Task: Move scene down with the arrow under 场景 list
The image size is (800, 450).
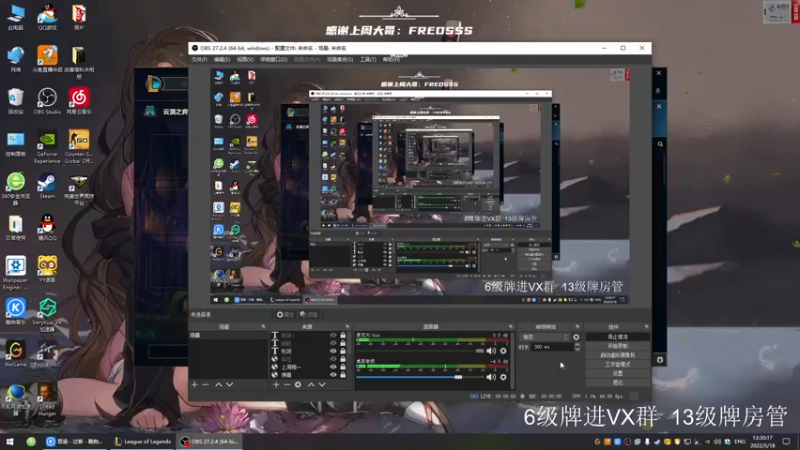Action: click(230, 384)
